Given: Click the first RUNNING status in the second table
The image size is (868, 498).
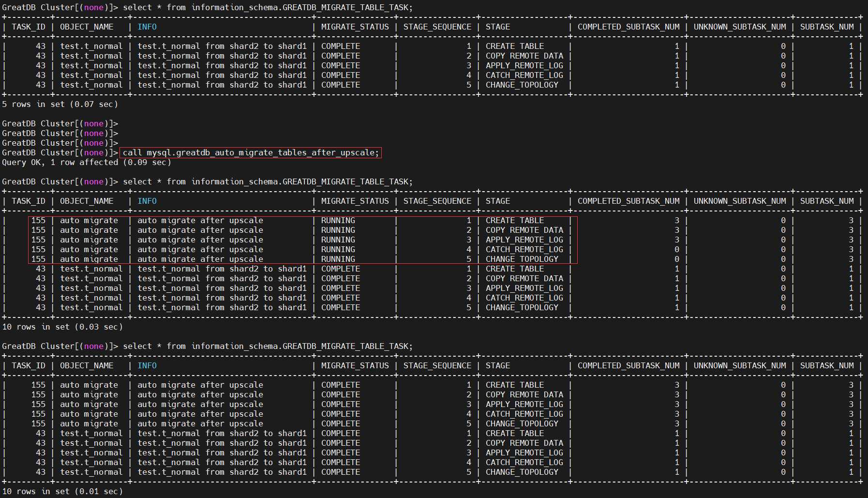Looking at the screenshot, I should coord(338,221).
